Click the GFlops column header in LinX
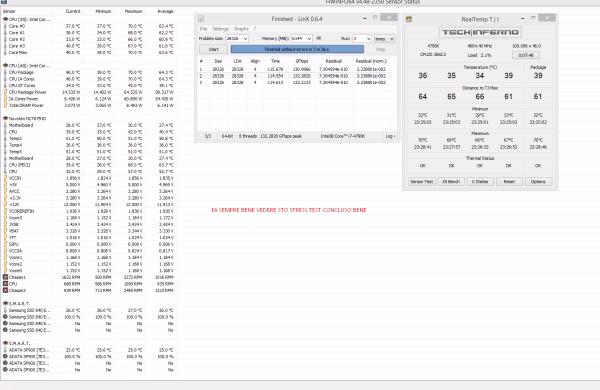This screenshot has width=600, height=390. (x=302, y=61)
